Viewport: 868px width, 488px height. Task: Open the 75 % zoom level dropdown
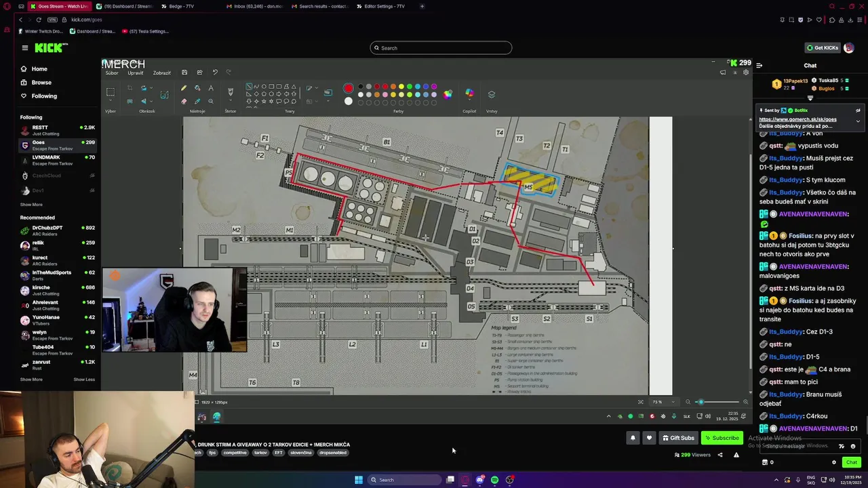click(x=663, y=402)
